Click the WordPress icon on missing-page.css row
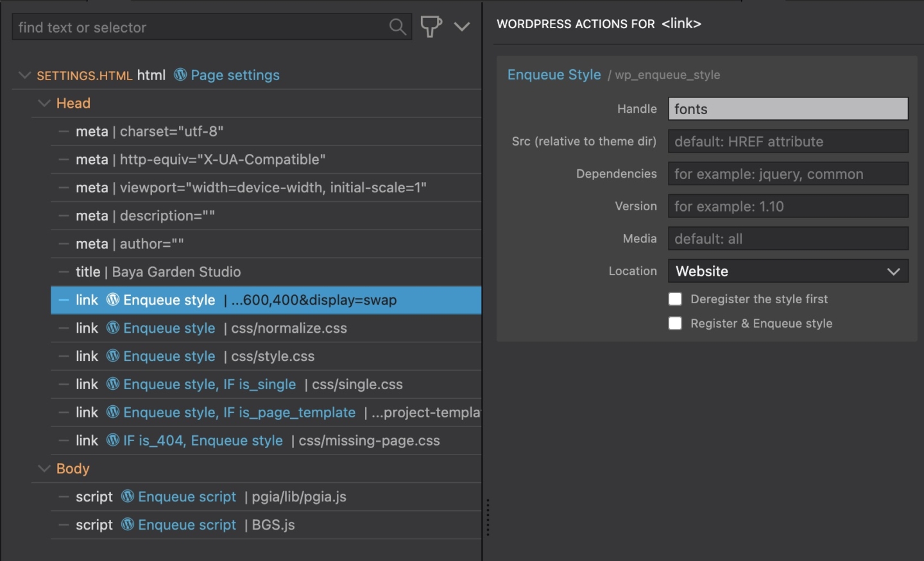 tap(113, 440)
